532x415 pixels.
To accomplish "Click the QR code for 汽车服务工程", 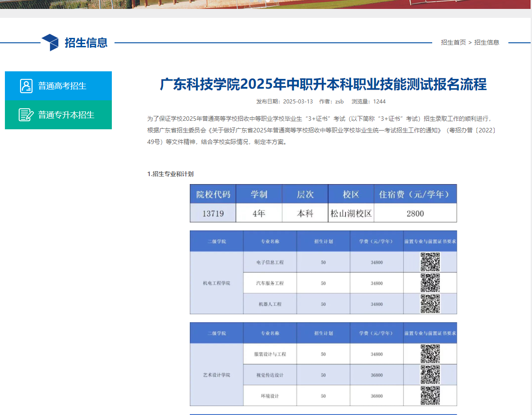I will (430, 283).
